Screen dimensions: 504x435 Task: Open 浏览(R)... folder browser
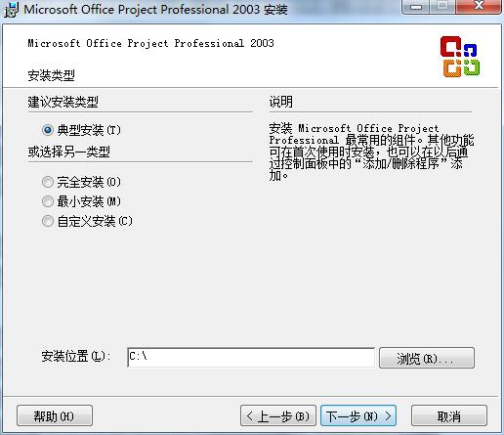pyautogui.click(x=427, y=358)
